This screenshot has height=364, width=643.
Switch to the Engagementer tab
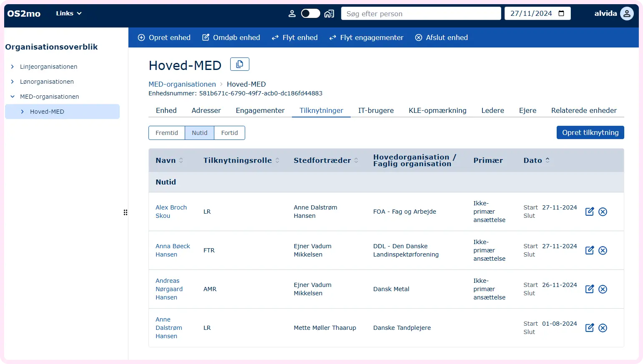click(x=260, y=110)
